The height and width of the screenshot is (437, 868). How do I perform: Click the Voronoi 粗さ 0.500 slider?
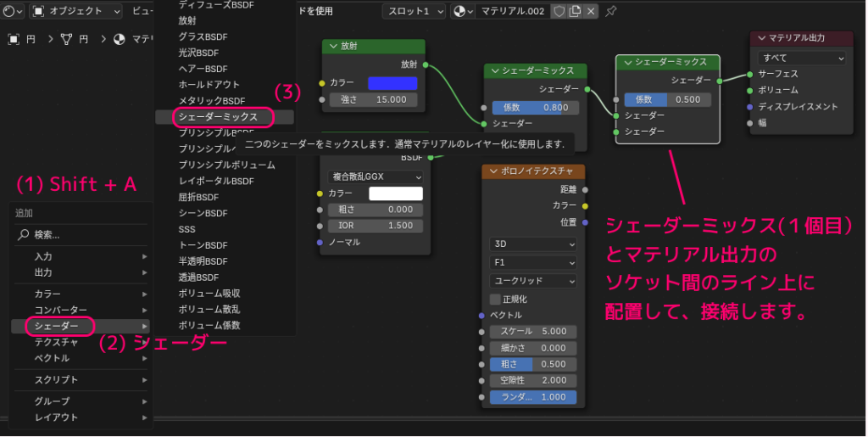coord(532,364)
